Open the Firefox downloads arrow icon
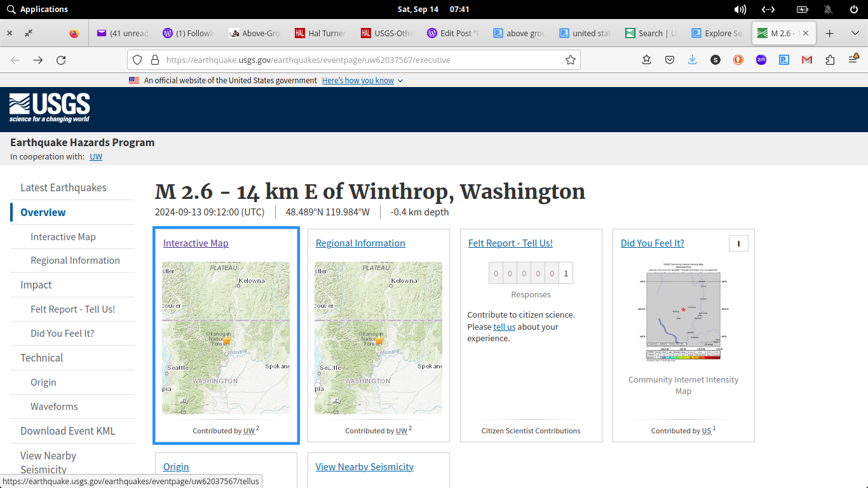This screenshot has width=868, height=488. (693, 60)
